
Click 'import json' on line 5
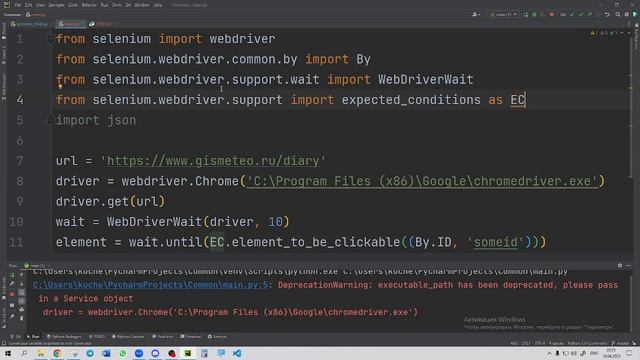96,120
